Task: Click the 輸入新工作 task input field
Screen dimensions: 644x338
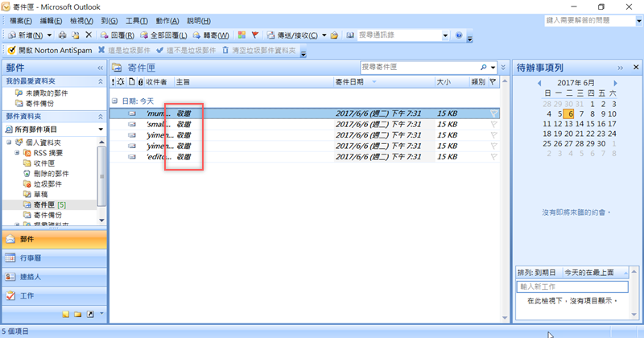Action: pos(572,286)
